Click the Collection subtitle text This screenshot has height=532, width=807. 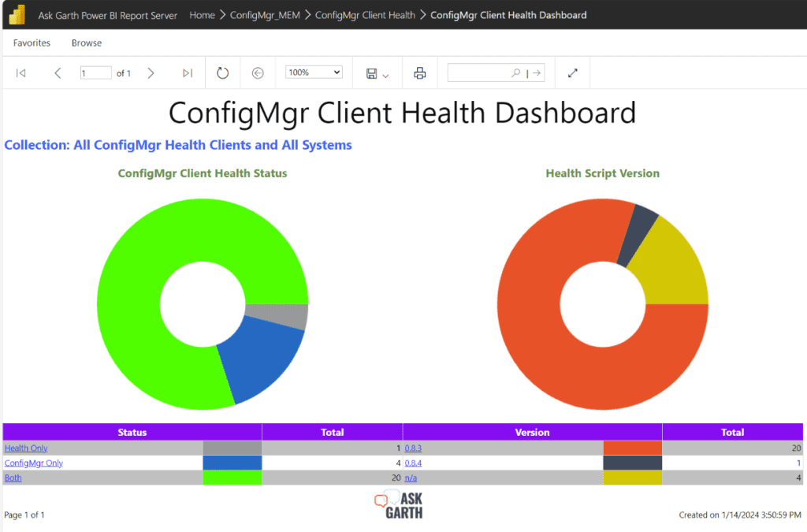[x=178, y=145]
